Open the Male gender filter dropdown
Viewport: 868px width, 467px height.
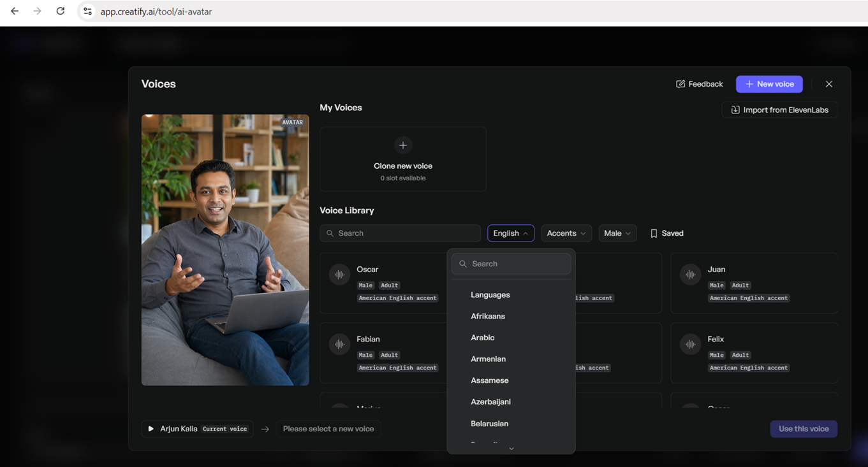click(617, 233)
